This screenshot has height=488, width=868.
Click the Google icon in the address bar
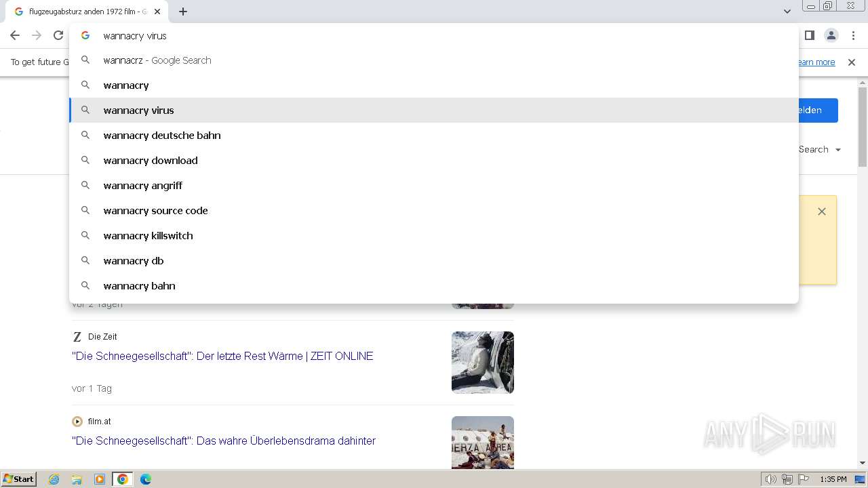point(85,36)
